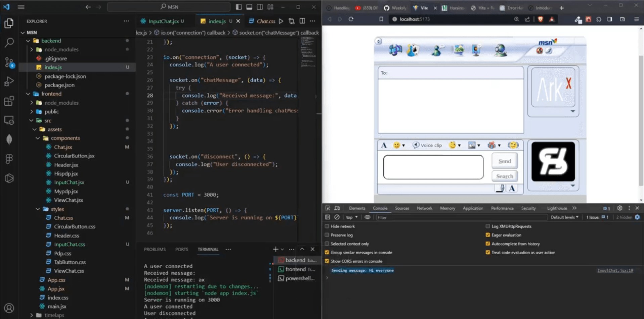Click the Send button in MSN chat

[505, 161]
